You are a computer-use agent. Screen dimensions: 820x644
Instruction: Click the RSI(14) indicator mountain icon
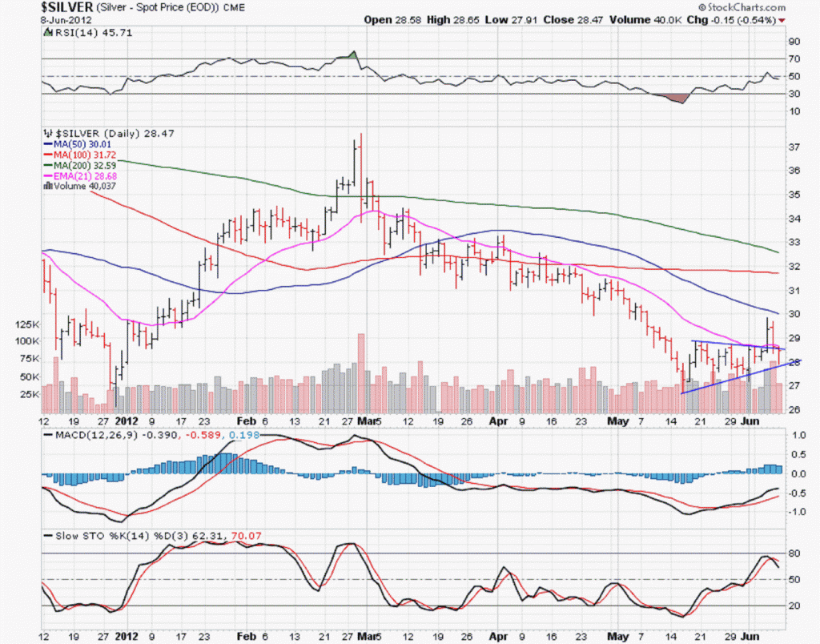point(47,33)
